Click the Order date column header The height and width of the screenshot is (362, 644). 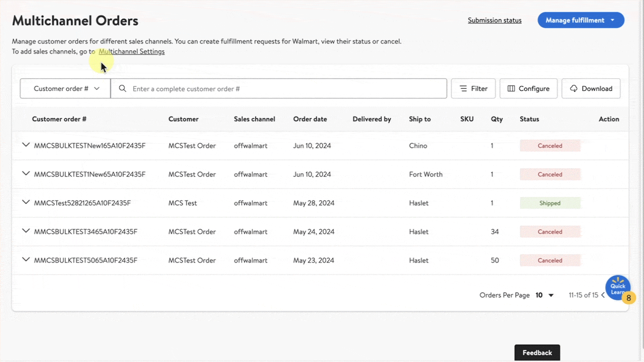(x=310, y=119)
